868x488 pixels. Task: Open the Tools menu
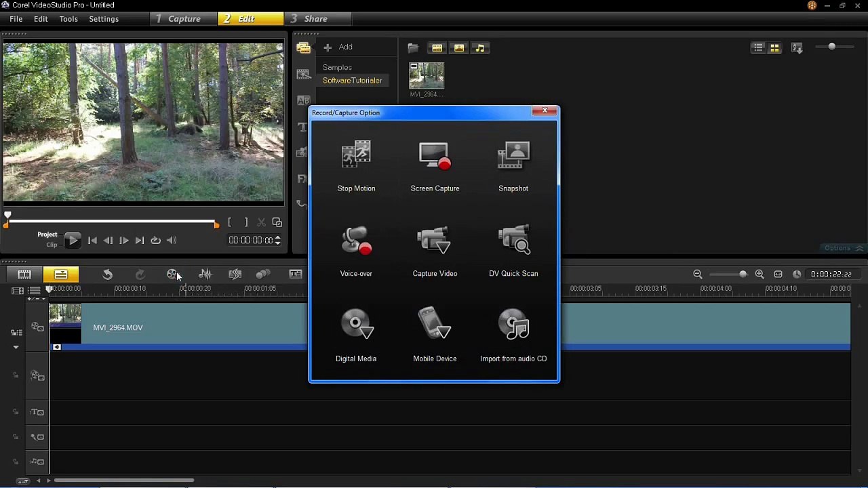[x=68, y=19]
